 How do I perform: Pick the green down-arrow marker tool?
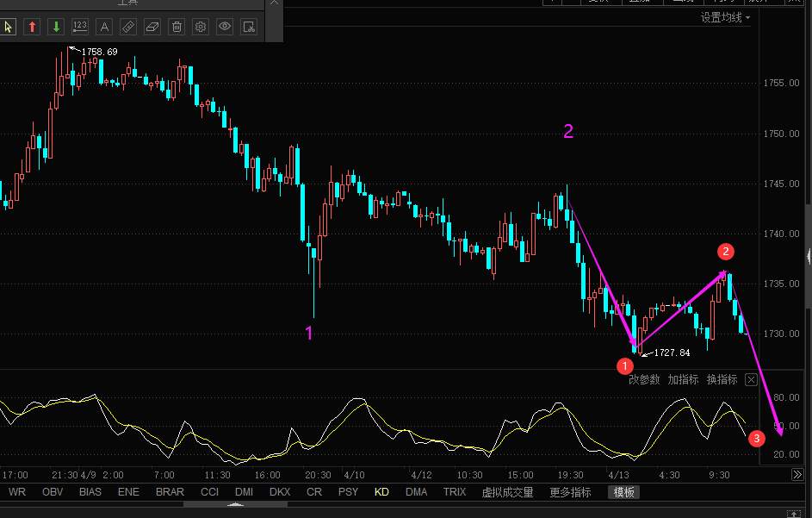tap(56, 27)
